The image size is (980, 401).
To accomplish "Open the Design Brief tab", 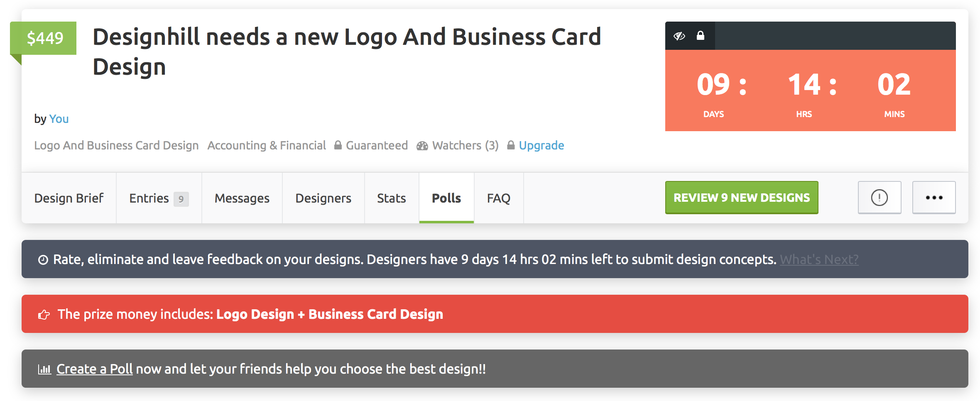I will 69,198.
